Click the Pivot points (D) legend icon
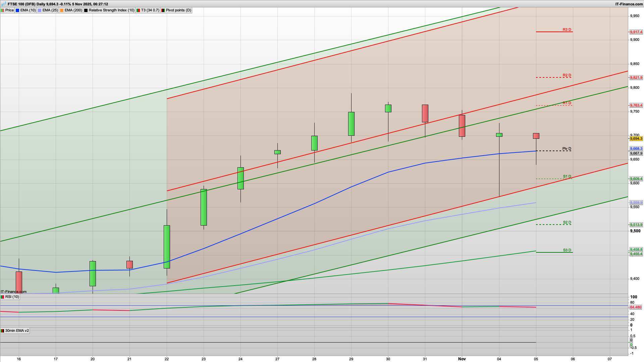The width and height of the screenshot is (644, 362). coord(163,10)
